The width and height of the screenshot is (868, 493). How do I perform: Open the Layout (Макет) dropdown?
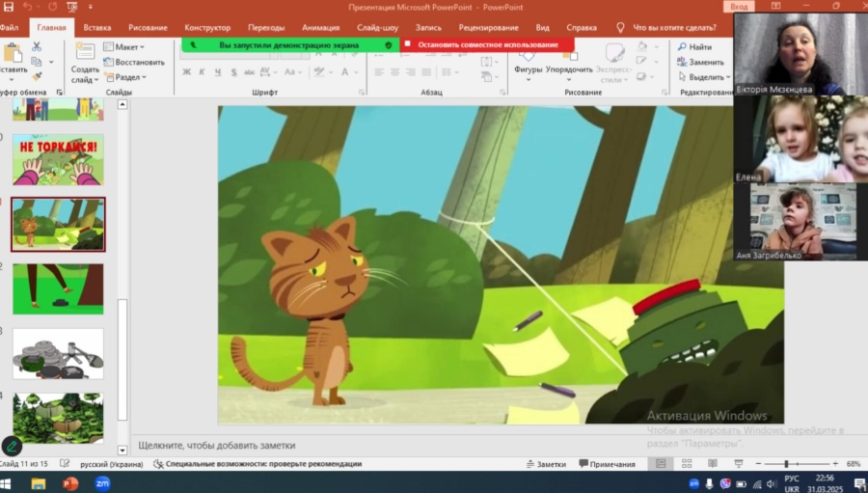pyautogui.click(x=124, y=47)
